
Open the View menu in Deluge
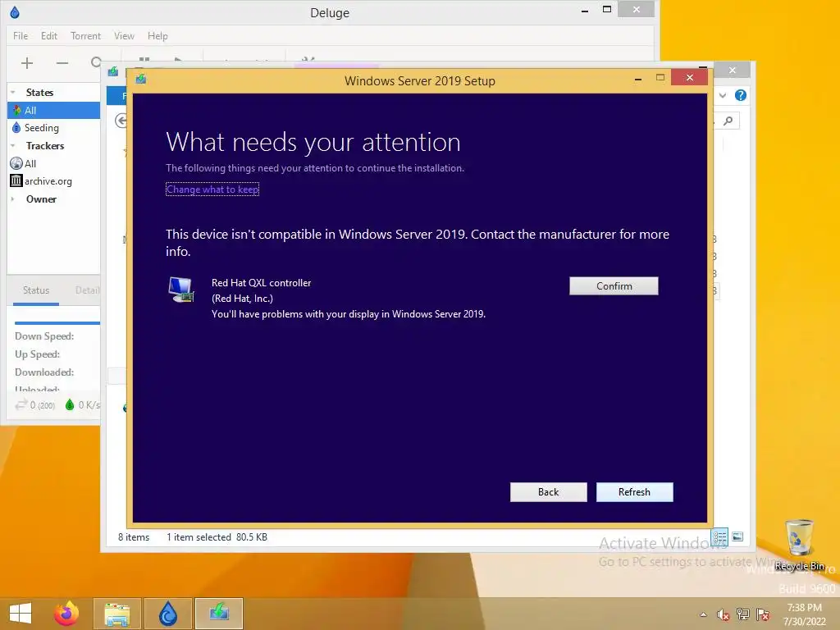(124, 36)
